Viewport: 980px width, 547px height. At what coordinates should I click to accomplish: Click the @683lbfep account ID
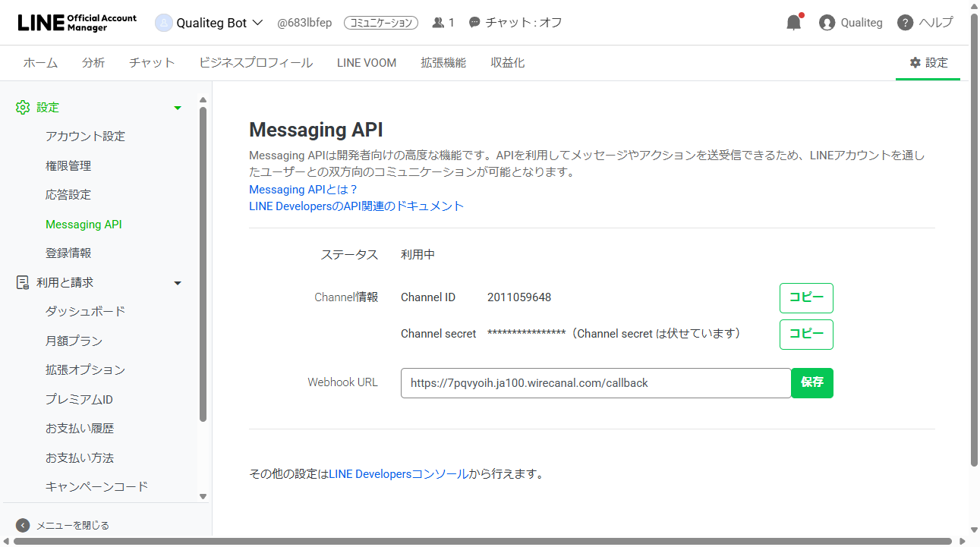pyautogui.click(x=304, y=23)
